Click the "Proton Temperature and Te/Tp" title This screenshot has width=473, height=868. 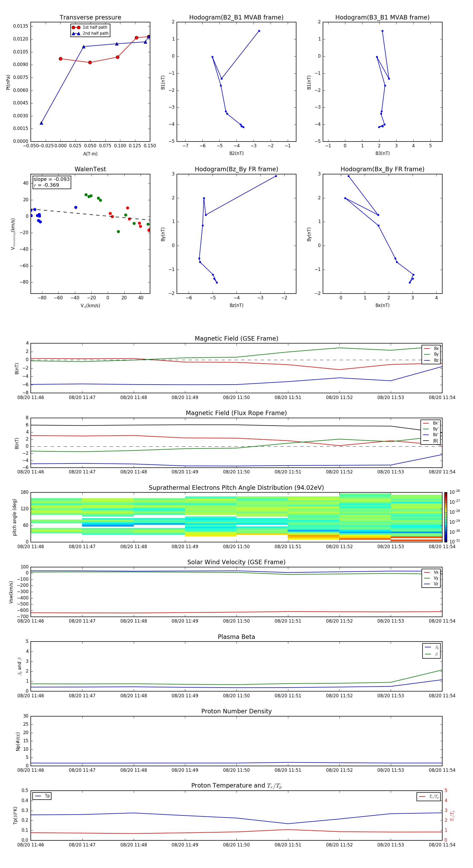[236, 785]
